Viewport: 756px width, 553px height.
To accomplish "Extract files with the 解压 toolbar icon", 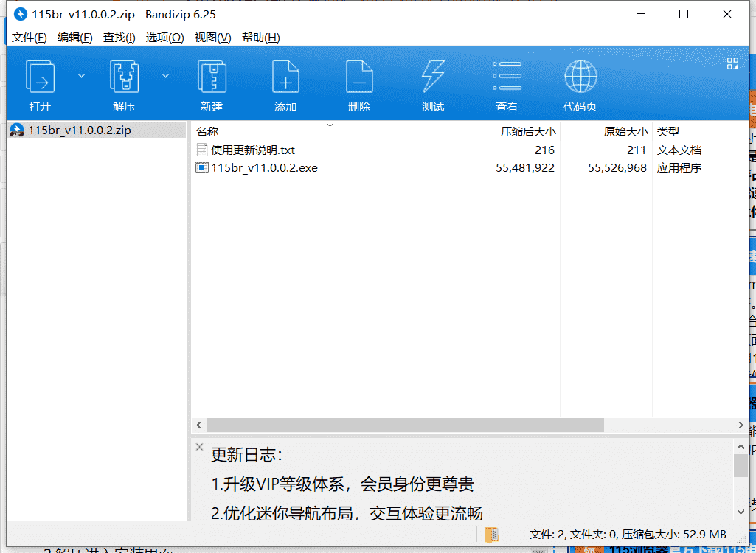I will pyautogui.click(x=124, y=86).
